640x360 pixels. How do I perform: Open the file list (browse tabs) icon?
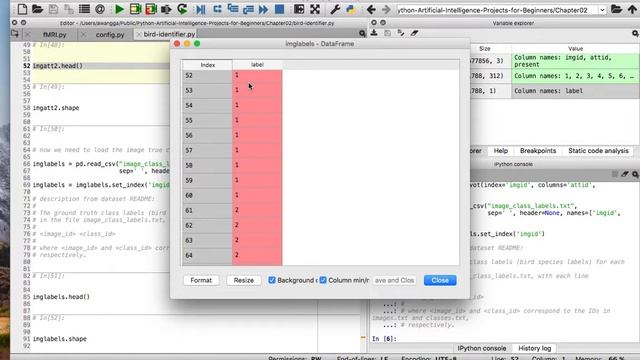point(84,9)
